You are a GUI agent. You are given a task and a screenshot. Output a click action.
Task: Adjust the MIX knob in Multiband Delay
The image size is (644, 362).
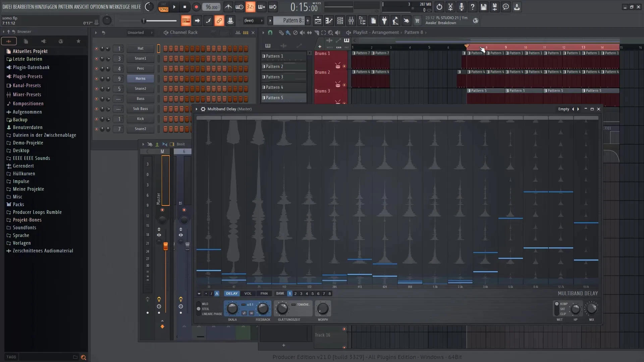(592, 309)
